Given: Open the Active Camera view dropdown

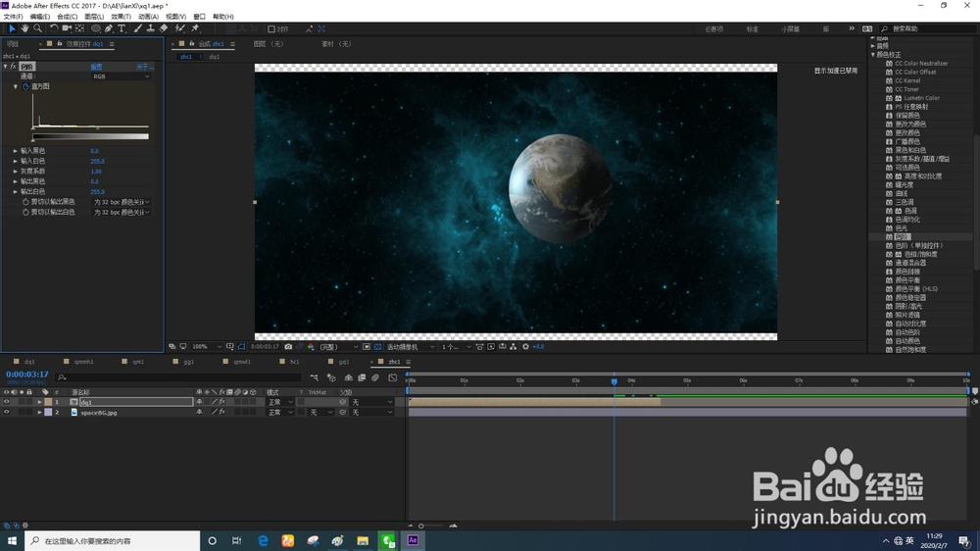Looking at the screenshot, I should click(x=410, y=346).
